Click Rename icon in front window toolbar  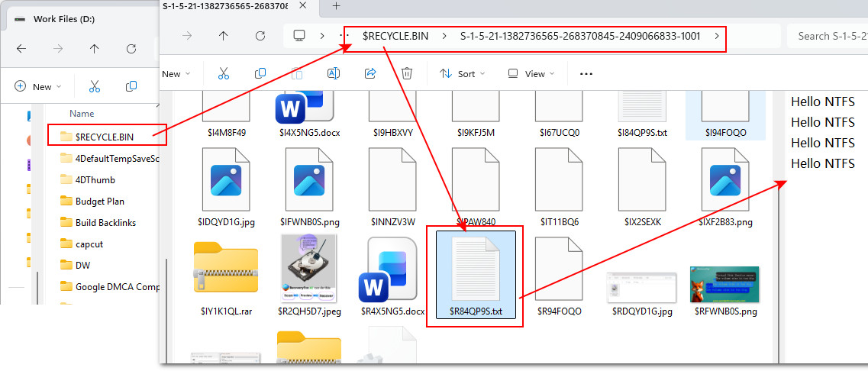334,73
